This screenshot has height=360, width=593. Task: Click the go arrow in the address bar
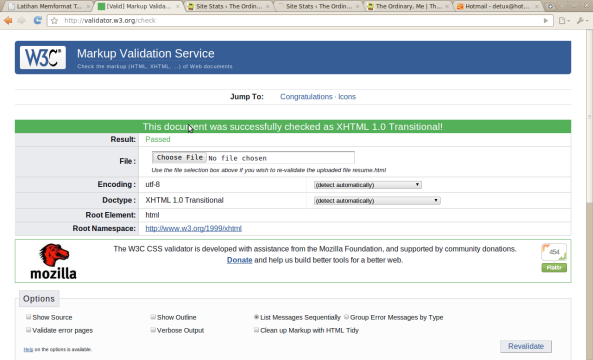pyautogui.click(x=546, y=20)
